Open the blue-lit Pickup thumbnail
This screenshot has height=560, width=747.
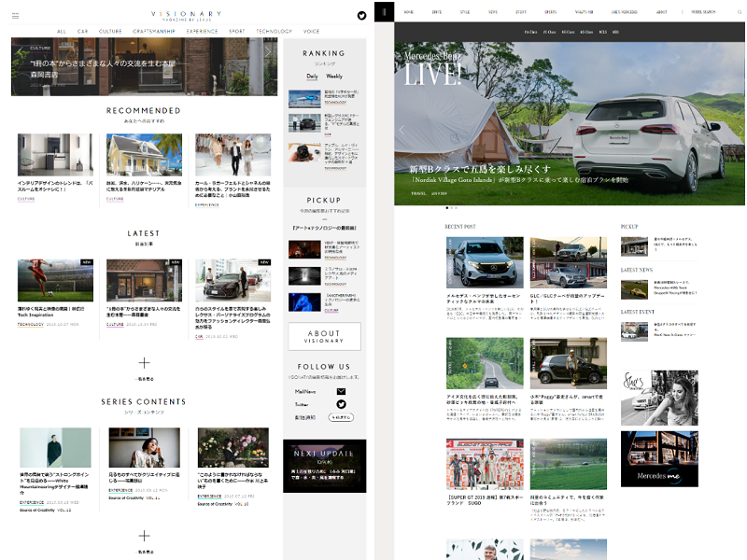tap(304, 302)
